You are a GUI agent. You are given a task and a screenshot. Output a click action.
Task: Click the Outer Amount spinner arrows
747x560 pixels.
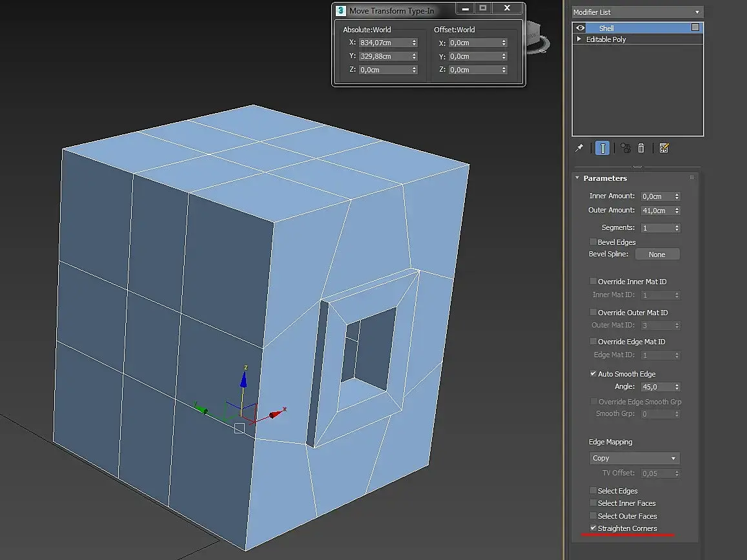(677, 211)
